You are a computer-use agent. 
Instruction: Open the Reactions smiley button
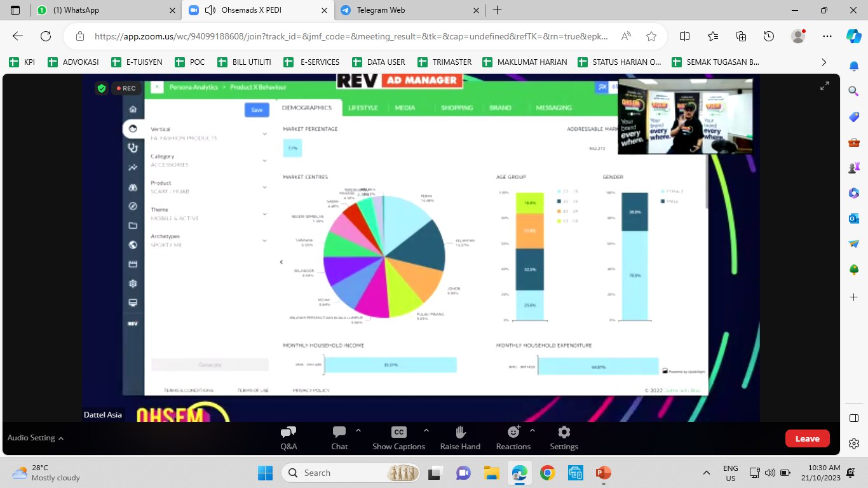tap(513, 438)
